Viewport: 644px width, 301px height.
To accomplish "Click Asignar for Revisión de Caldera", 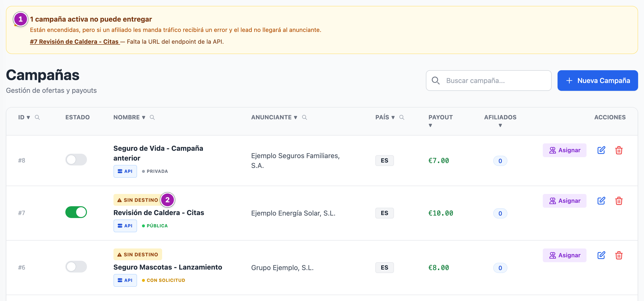I will tap(564, 201).
